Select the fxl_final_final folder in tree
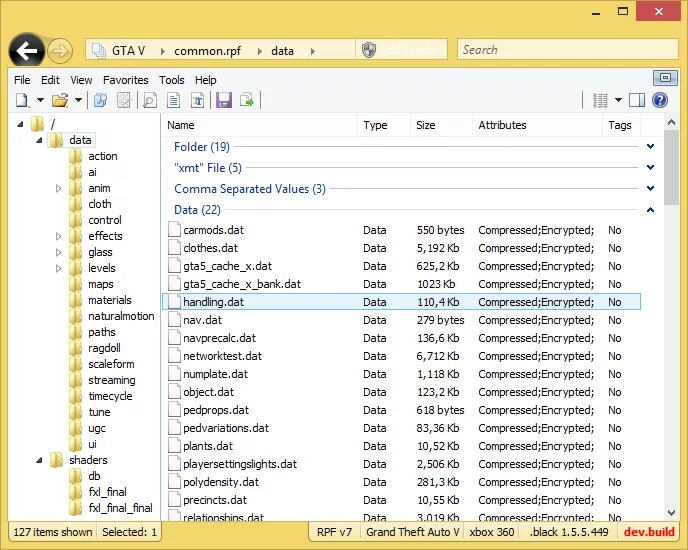This screenshot has height=550, width=688. tap(120, 508)
